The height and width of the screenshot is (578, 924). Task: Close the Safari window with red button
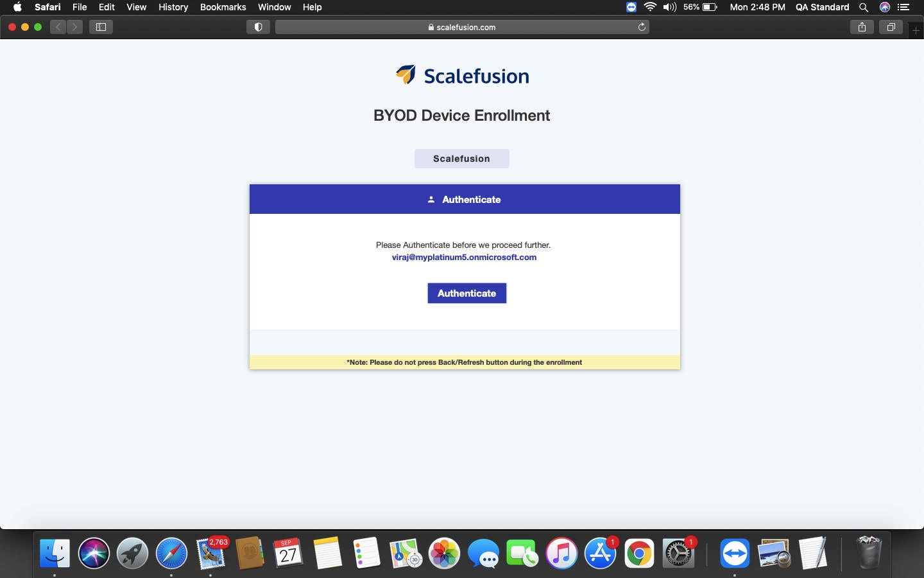click(12, 27)
